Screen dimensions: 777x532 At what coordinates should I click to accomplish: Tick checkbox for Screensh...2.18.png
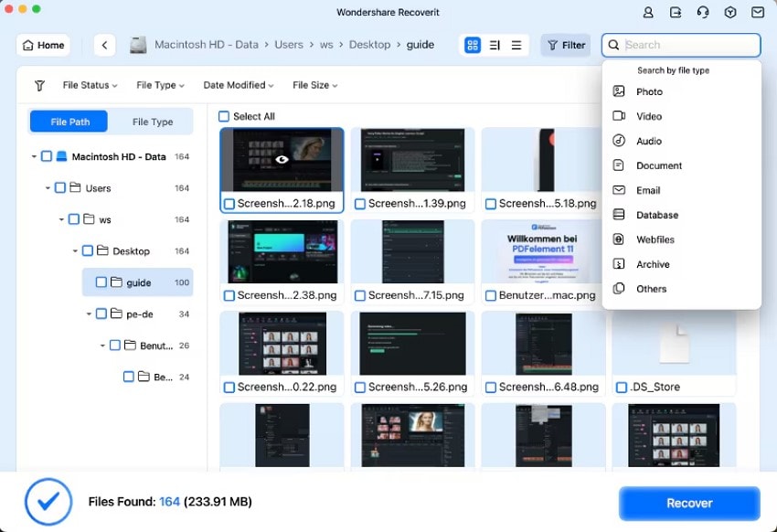pyautogui.click(x=229, y=204)
